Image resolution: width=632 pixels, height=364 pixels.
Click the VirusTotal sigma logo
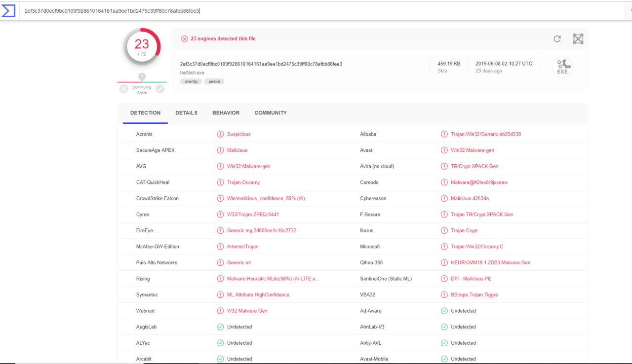(8, 10)
